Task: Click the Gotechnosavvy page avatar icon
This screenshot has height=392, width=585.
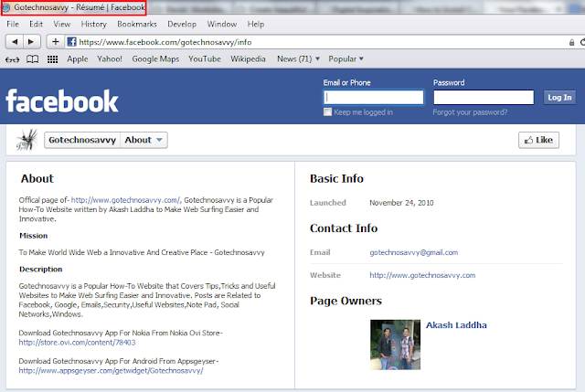Action: 27,140
